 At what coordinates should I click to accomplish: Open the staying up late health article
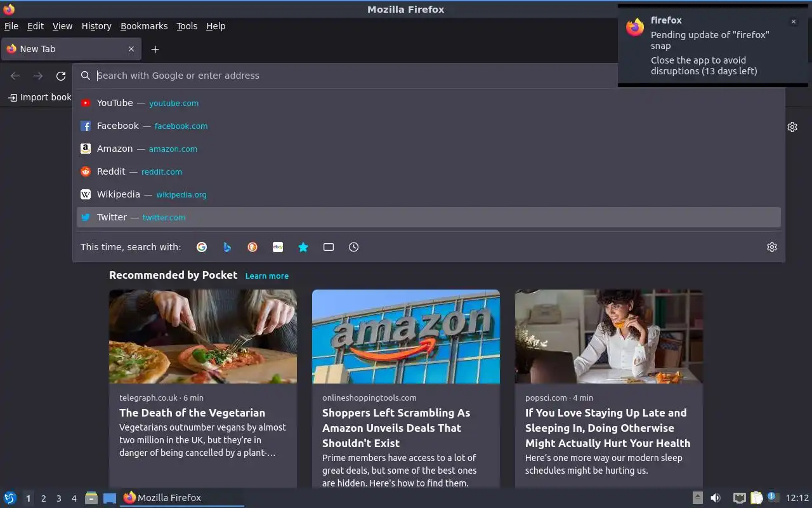(608, 428)
